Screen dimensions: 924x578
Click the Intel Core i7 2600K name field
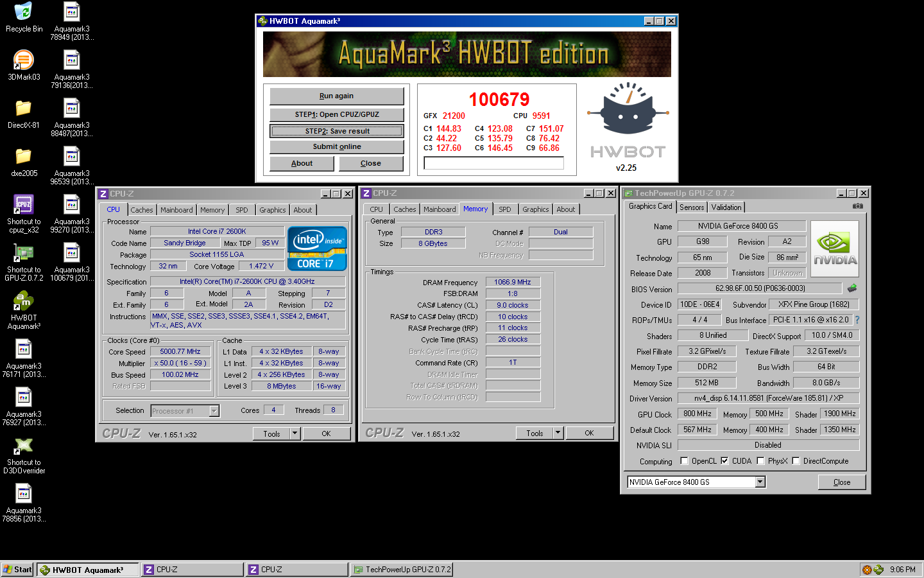click(217, 231)
